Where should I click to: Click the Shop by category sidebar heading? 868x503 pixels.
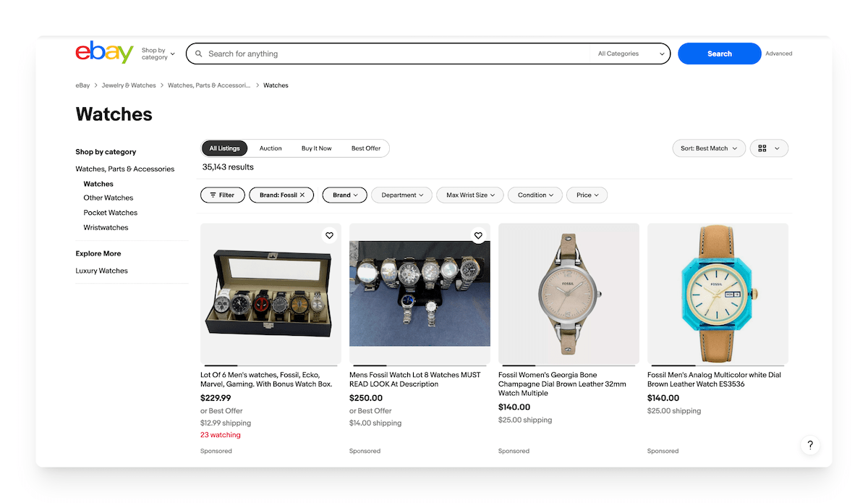[106, 152]
